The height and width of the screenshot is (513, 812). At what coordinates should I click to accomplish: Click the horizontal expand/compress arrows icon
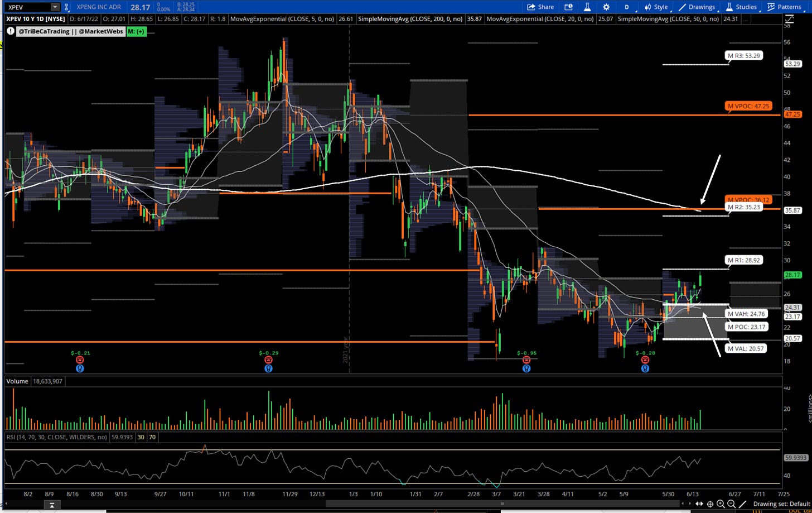pos(699,504)
